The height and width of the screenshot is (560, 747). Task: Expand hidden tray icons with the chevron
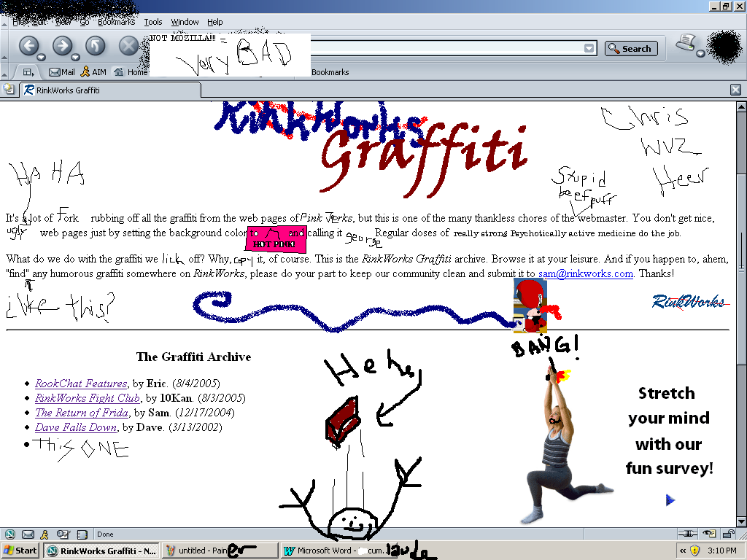683,551
